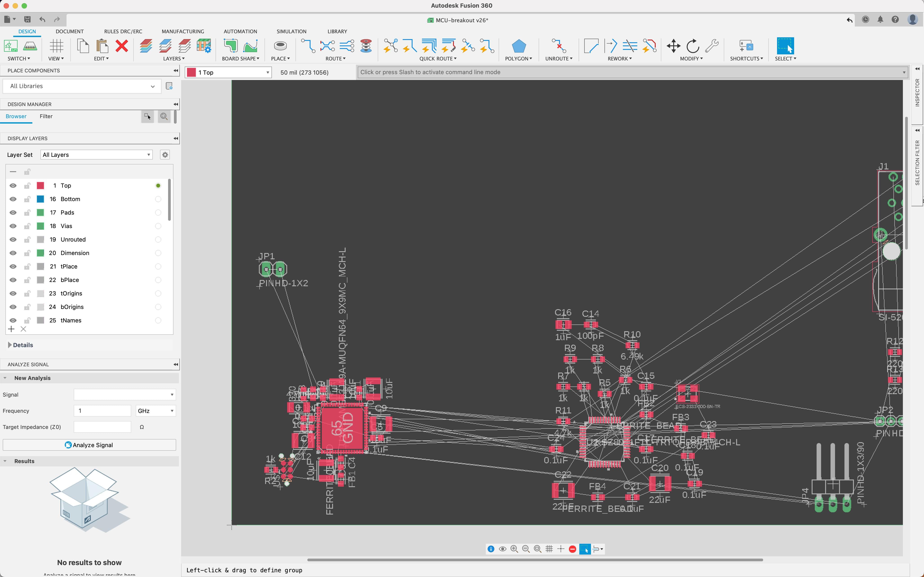Hide the Top layer with eye icon

(x=13, y=185)
